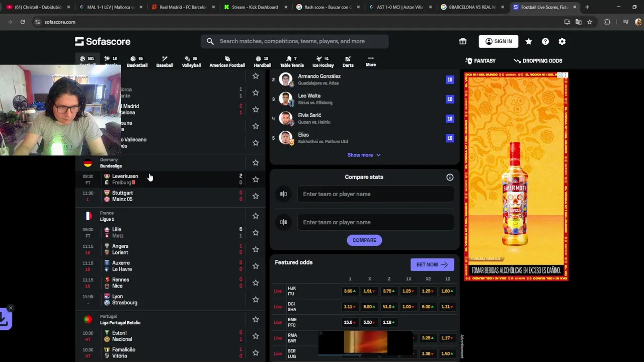Favorite the Estoril vs Nacional match
The width and height of the screenshot is (644, 362).
[x=256, y=336]
